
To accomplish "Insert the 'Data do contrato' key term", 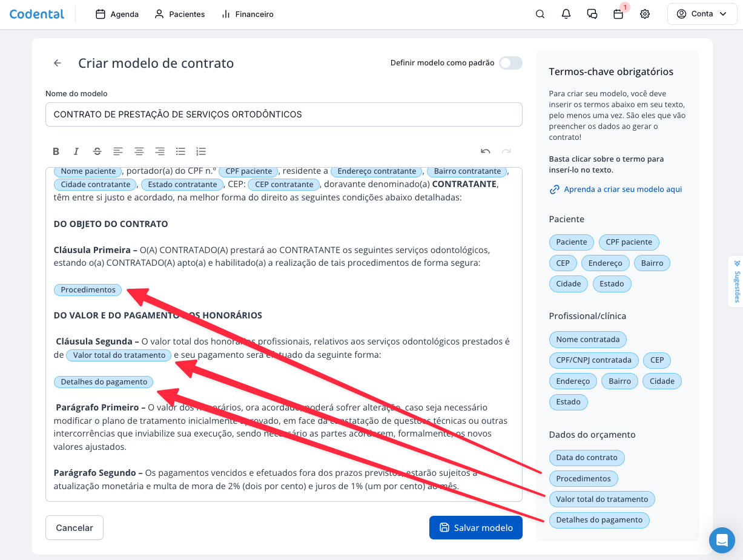I will pyautogui.click(x=586, y=458).
